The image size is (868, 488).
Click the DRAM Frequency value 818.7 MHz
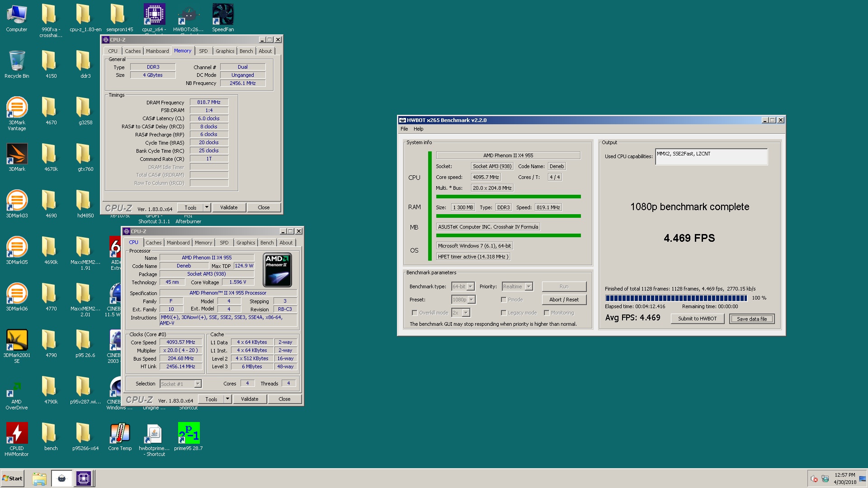pos(209,103)
